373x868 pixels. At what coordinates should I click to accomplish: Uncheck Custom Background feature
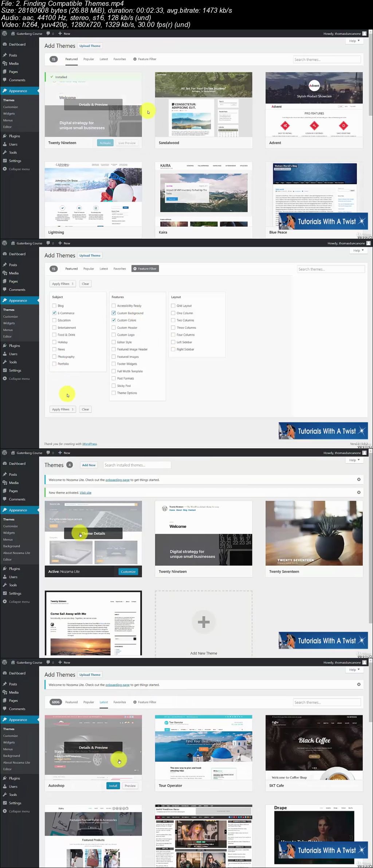(114, 313)
